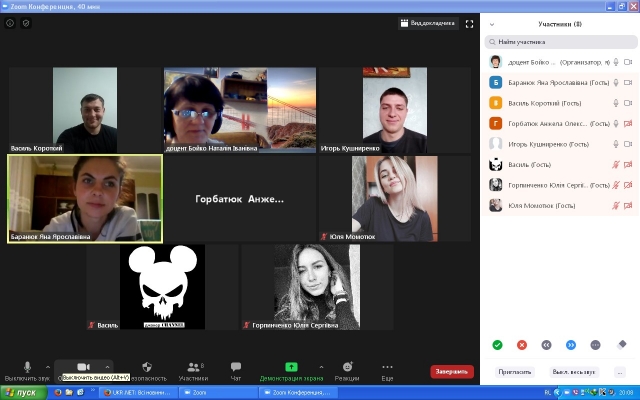Open the Чат chat panel
The image size is (640, 400).
click(236, 371)
